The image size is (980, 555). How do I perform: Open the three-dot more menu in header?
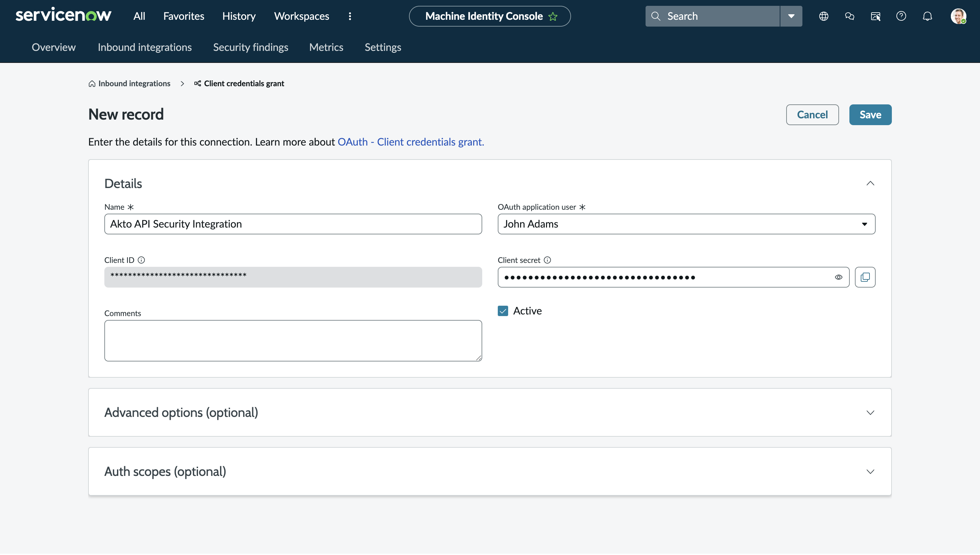tap(350, 16)
